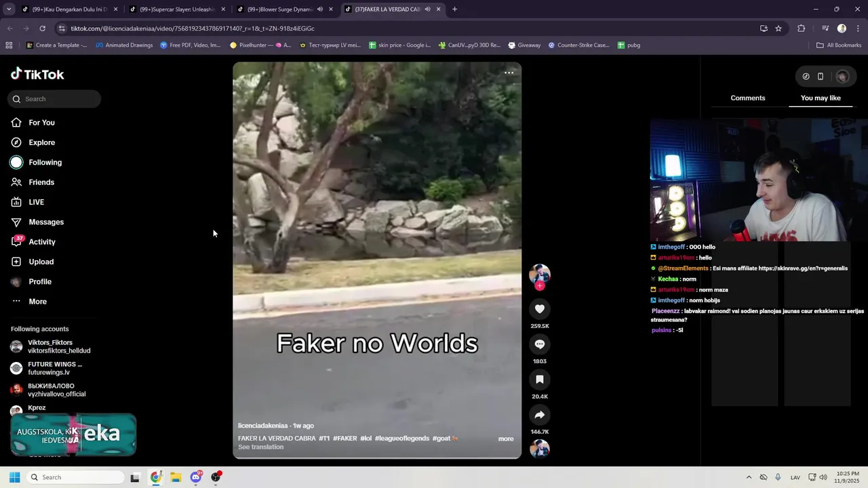Click #T1 hashtag in caption
This screenshot has width=868, height=488.
(324, 439)
